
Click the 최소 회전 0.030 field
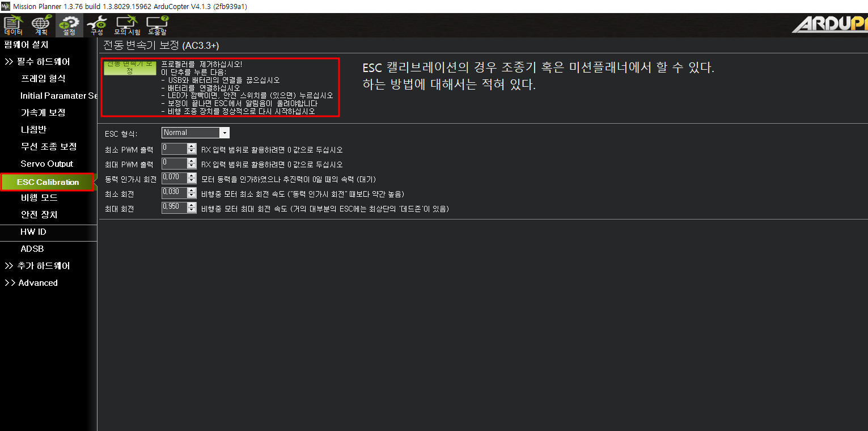174,193
